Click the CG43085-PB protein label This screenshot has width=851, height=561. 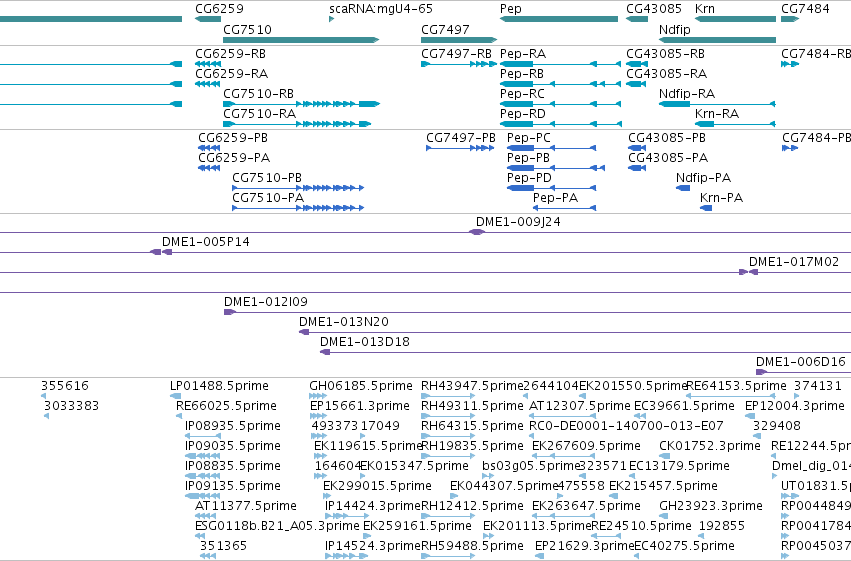pyautogui.click(x=666, y=138)
